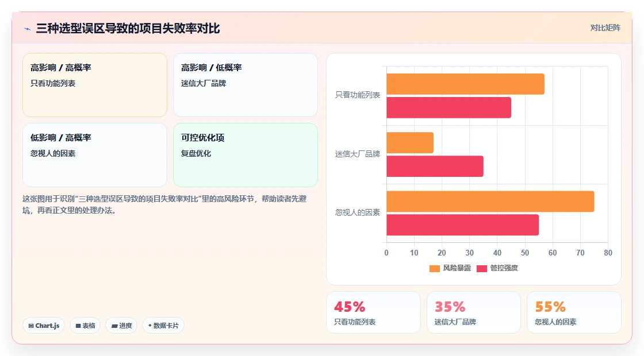644x356 pixels.
Task: Click the 风险暴露 legend label
Action: 457,268
